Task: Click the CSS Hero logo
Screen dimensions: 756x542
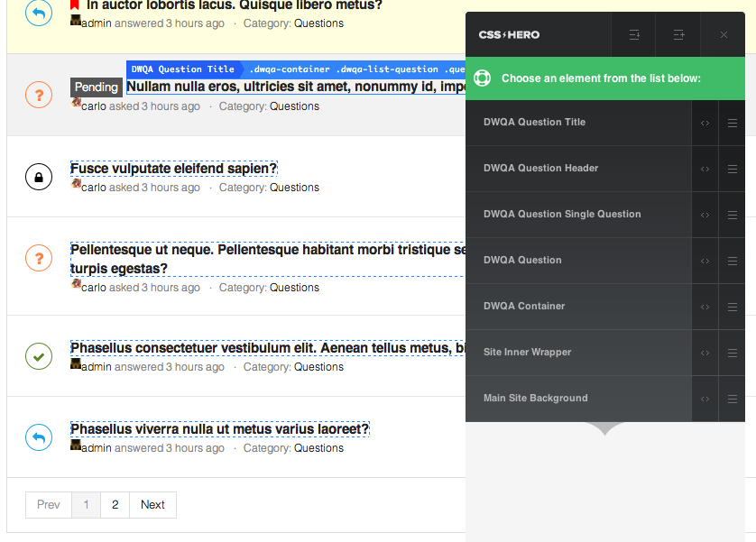Action: (x=509, y=34)
